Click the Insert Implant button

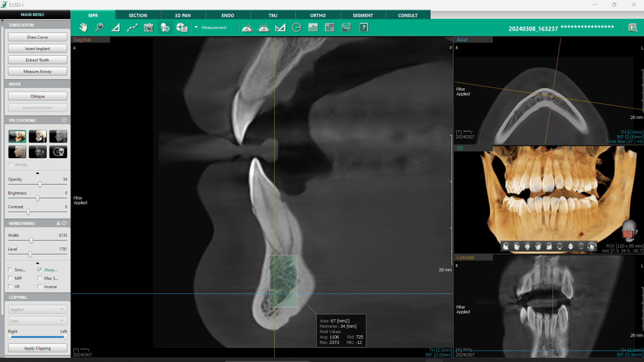pos(37,49)
